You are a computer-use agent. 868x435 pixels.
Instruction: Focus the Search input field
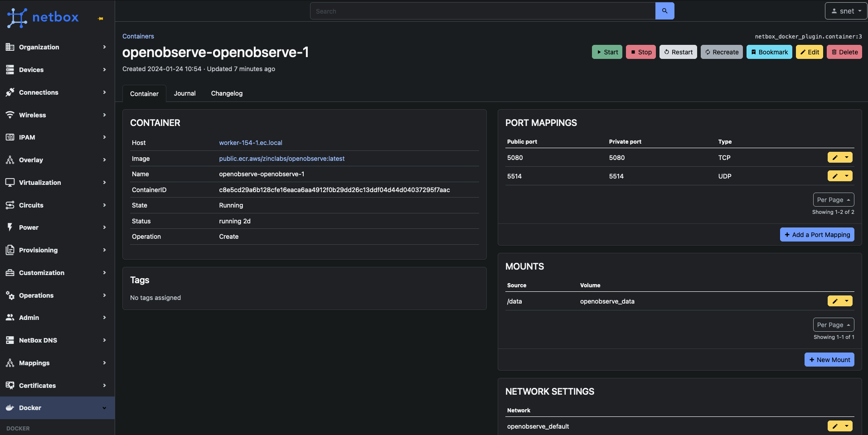click(483, 11)
